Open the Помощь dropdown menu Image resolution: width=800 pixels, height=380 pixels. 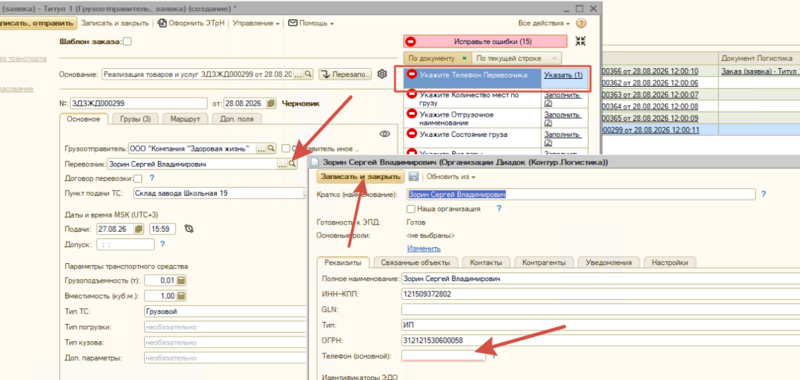pyautogui.click(x=311, y=23)
